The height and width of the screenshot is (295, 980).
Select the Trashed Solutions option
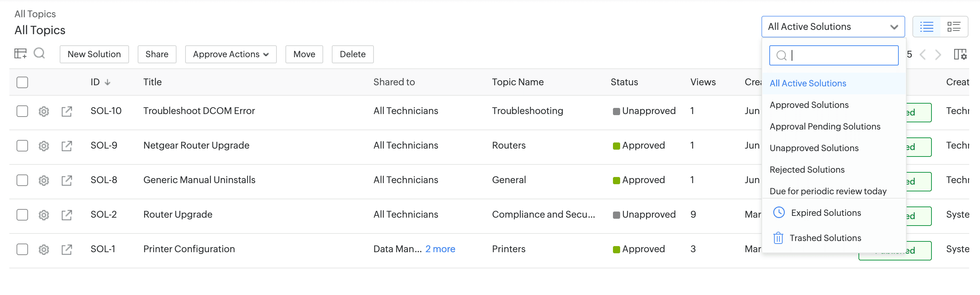[x=825, y=238]
